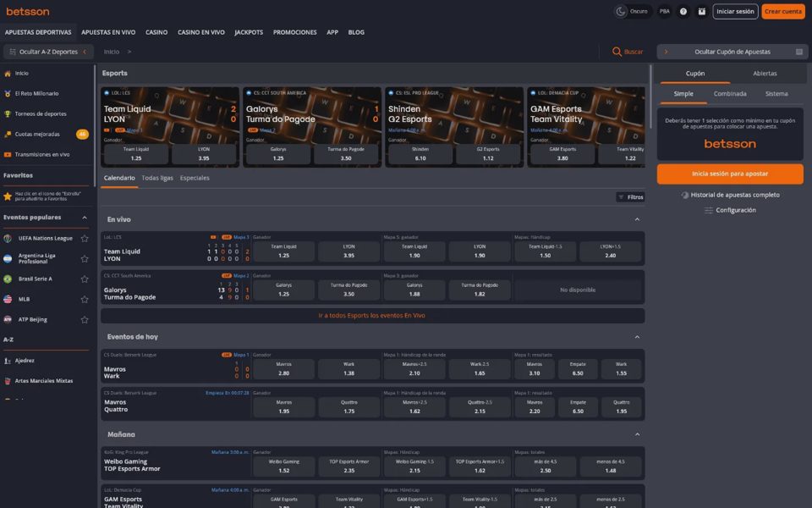Open the gift promotions icon in header

(x=702, y=11)
